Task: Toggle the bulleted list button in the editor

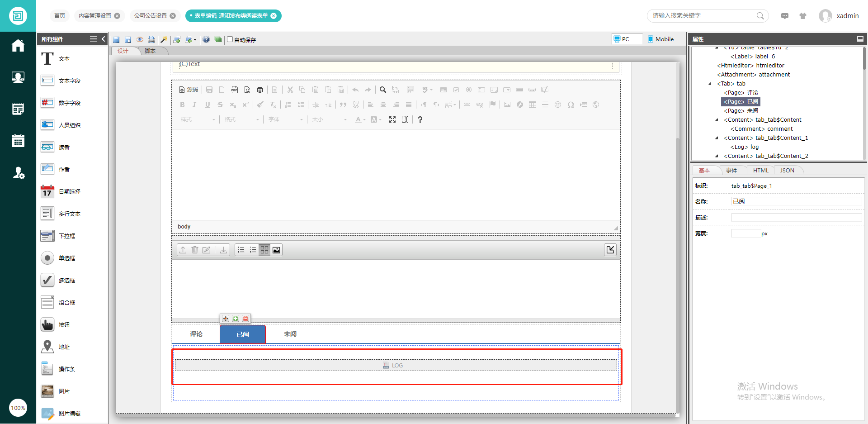Action: (x=301, y=105)
